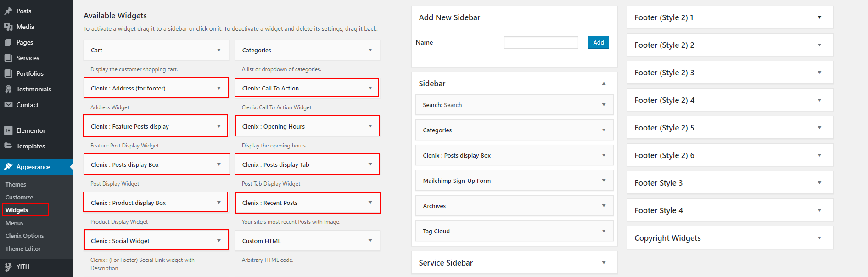
Task: Expand available Clenix Posts display Box arrow
Action: pyautogui.click(x=219, y=164)
